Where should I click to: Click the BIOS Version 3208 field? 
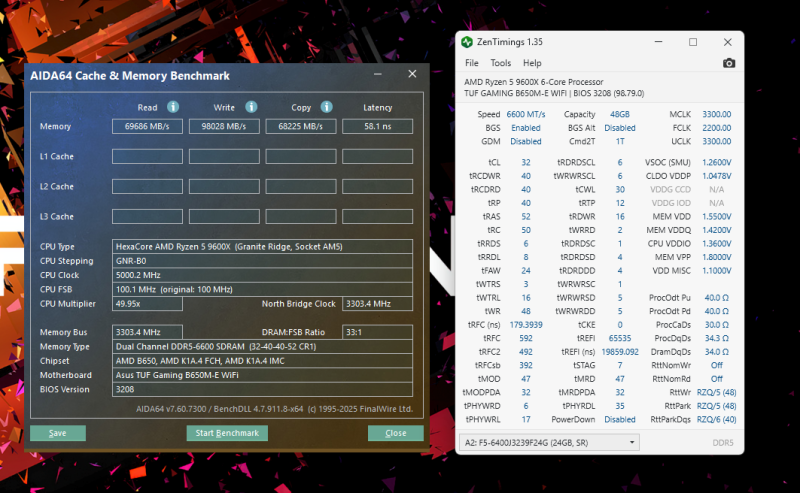tap(262, 389)
